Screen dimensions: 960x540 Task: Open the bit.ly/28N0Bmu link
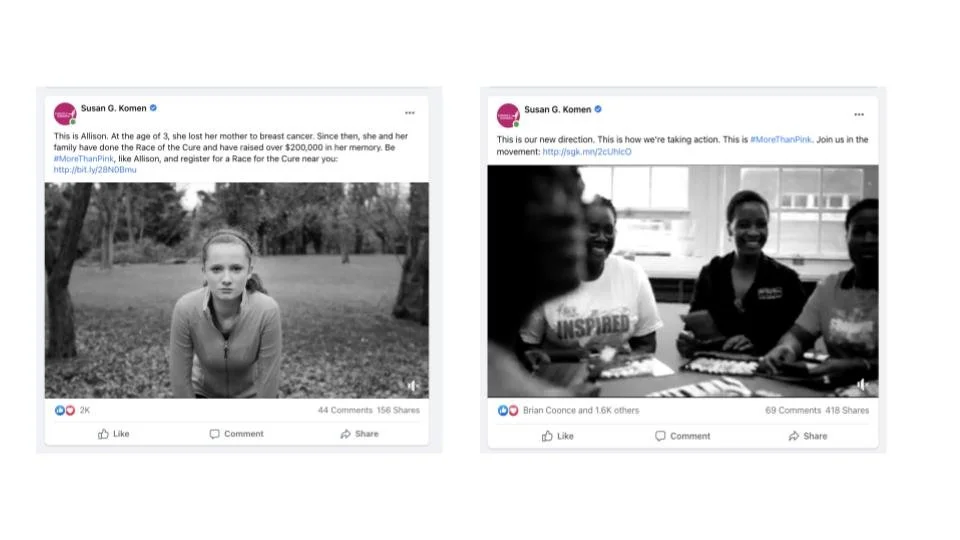95,170
